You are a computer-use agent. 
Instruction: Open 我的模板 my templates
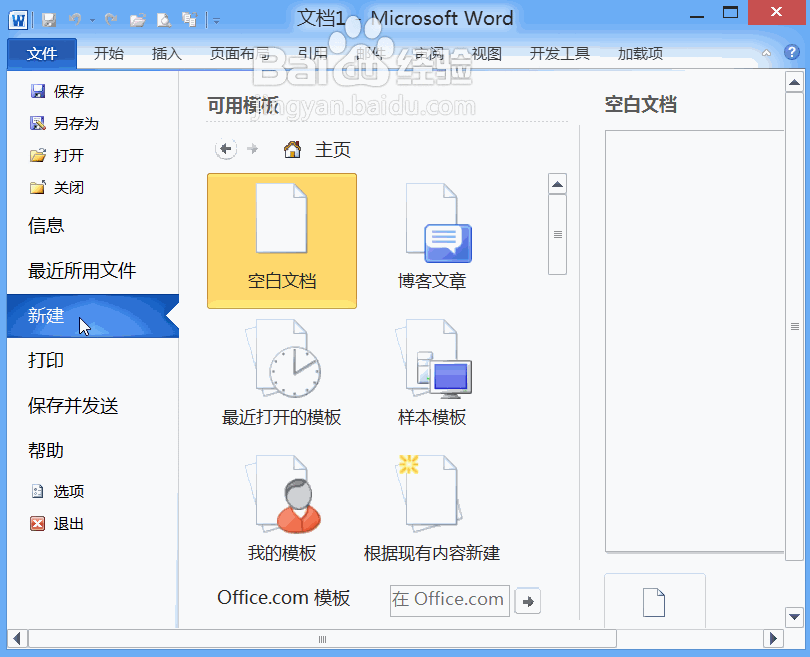pos(282,509)
